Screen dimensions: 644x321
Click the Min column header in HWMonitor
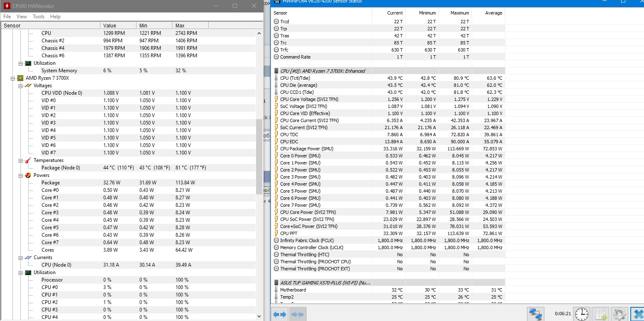(x=154, y=25)
